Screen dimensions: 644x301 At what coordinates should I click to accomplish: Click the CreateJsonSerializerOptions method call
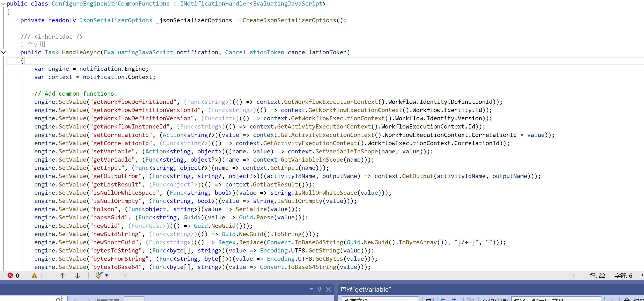289,20
